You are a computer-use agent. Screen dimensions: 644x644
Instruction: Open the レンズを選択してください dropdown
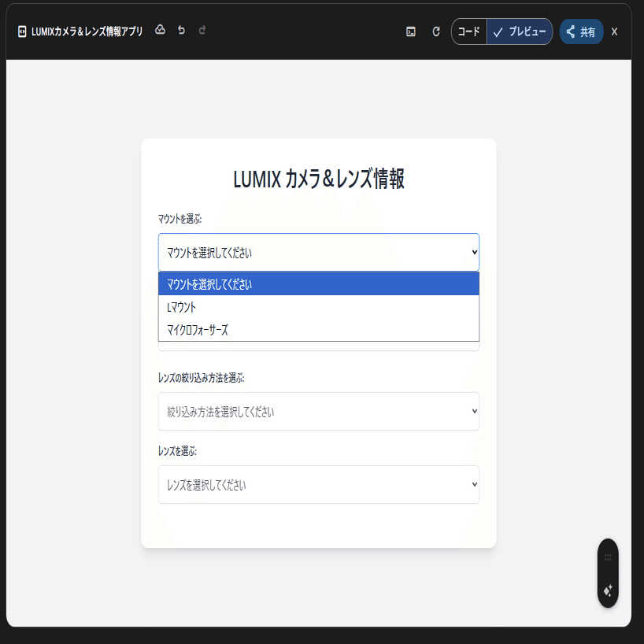coord(318,484)
